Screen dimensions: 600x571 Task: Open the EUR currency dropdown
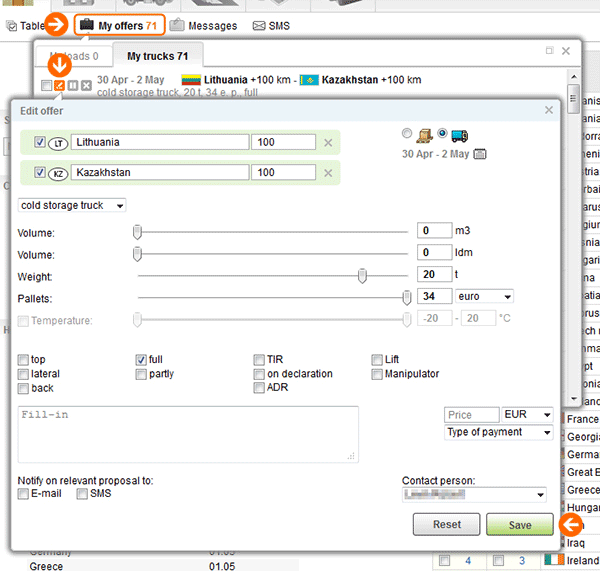527,414
